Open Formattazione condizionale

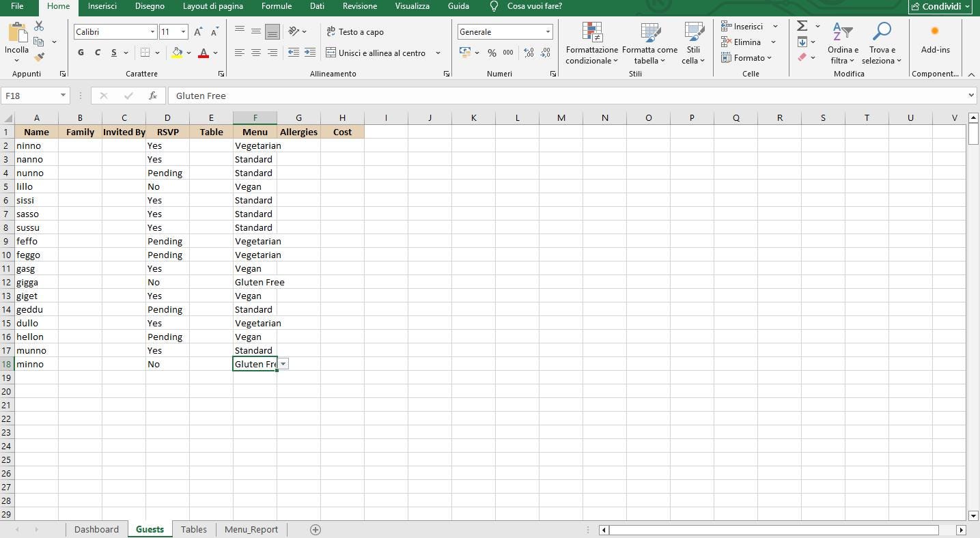pos(591,44)
